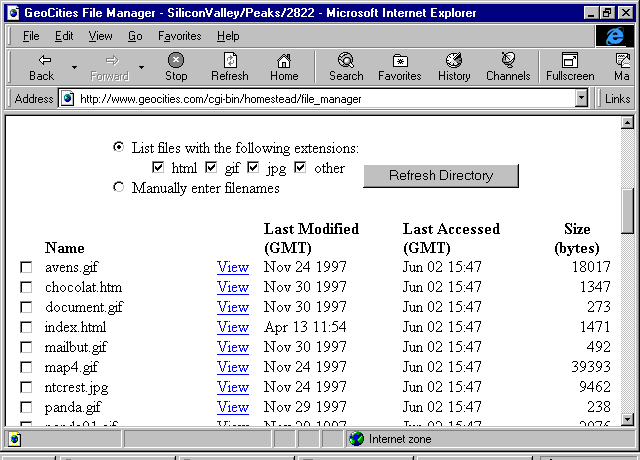This screenshot has width=640, height=460.
Task: Check the ntcrest.jpg file checkbox
Action: (26, 387)
